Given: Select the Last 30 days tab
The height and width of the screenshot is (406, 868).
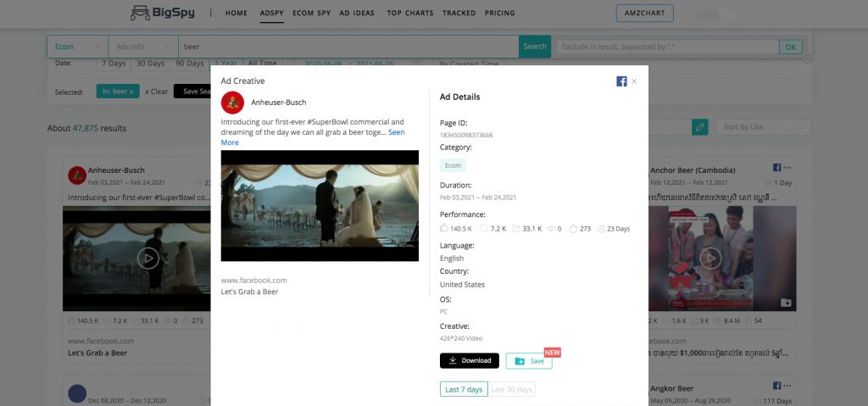Looking at the screenshot, I should 511,389.
